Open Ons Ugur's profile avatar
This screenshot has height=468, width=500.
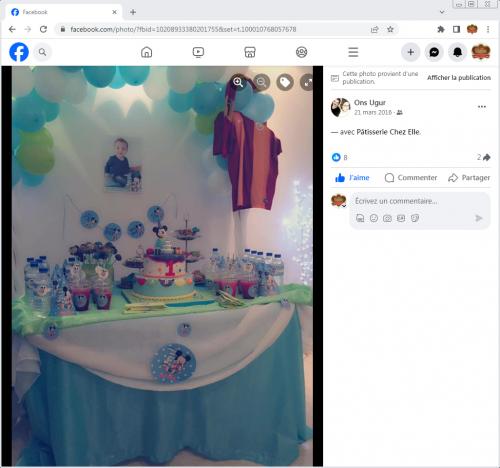(340, 107)
